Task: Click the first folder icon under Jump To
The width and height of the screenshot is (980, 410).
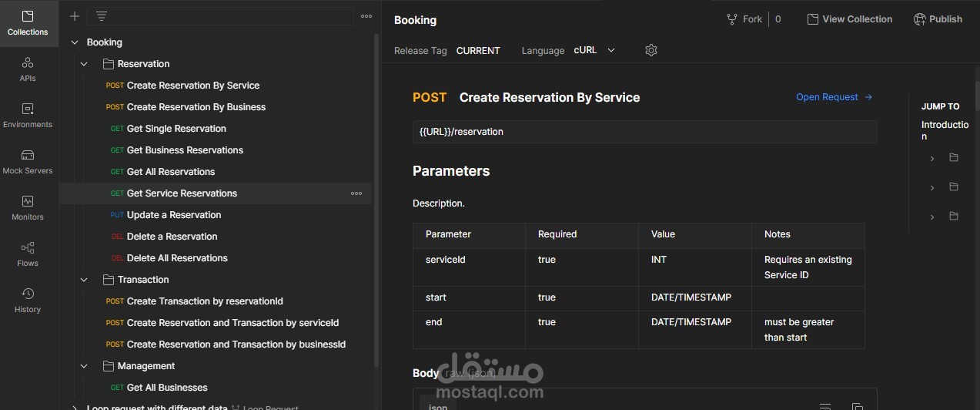Action: click(954, 158)
